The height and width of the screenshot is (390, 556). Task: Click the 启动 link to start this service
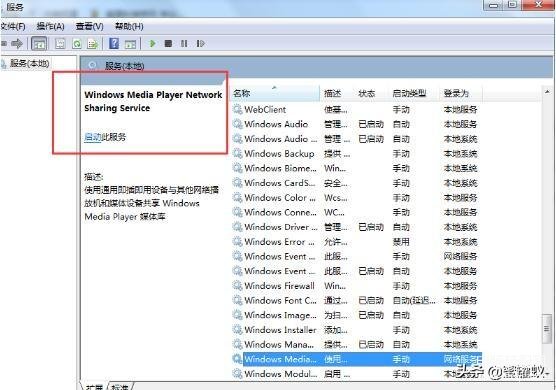tap(93, 137)
